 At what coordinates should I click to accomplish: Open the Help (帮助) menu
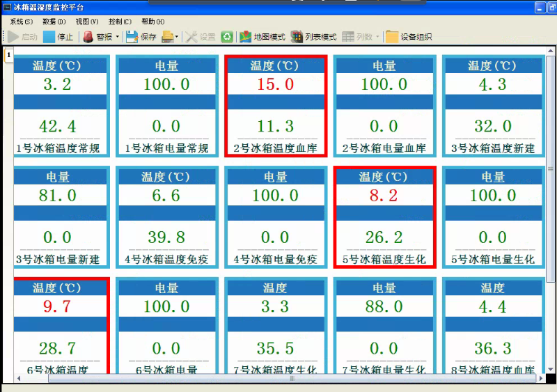click(x=152, y=22)
